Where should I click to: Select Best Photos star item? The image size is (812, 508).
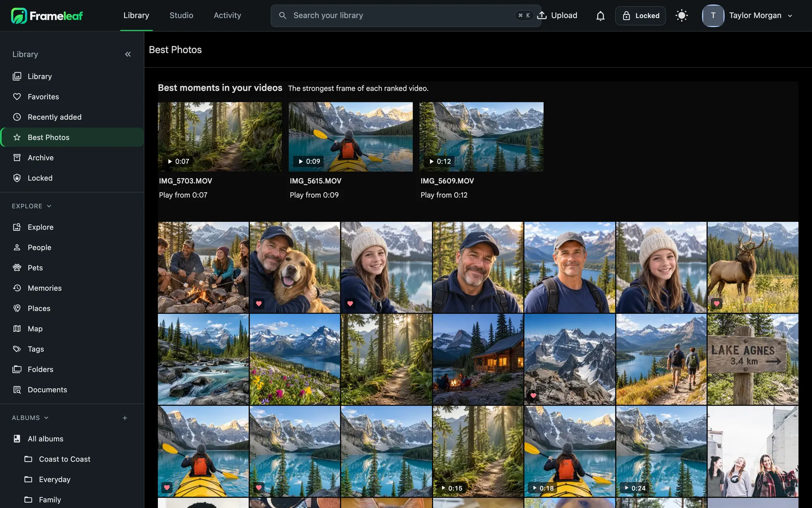click(x=72, y=137)
